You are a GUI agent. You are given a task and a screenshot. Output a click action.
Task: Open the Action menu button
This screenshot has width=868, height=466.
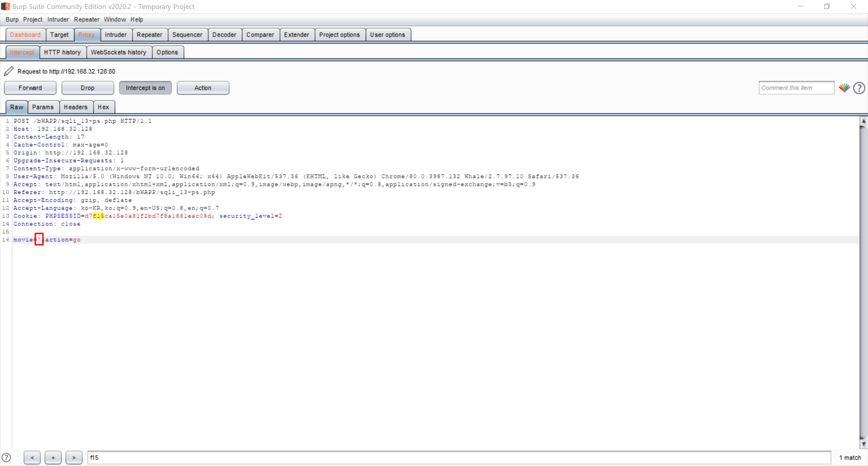203,88
